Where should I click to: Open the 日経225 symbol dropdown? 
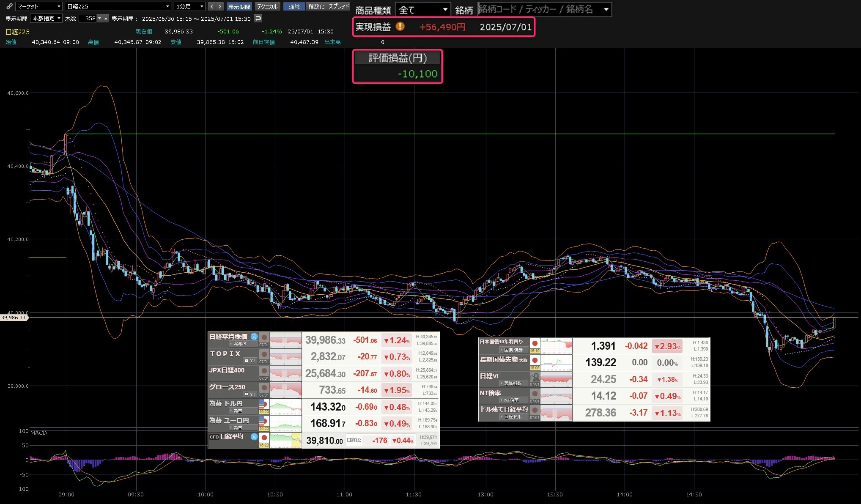pos(118,6)
